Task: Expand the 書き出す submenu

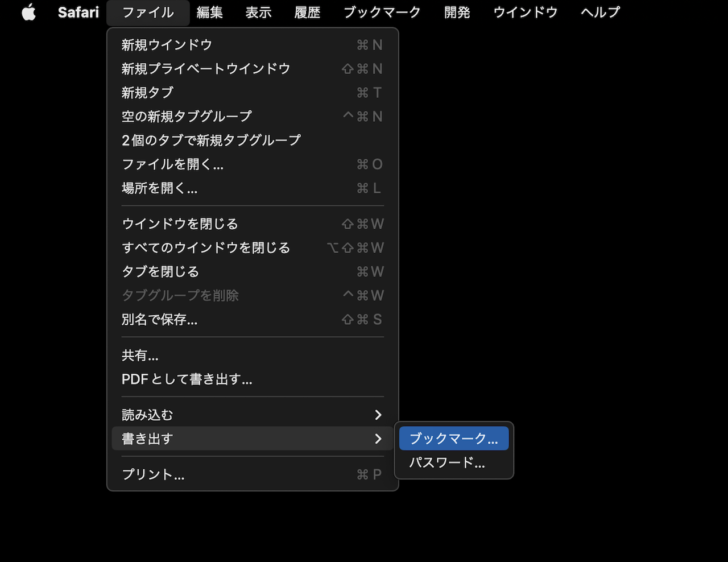Action: coord(253,439)
